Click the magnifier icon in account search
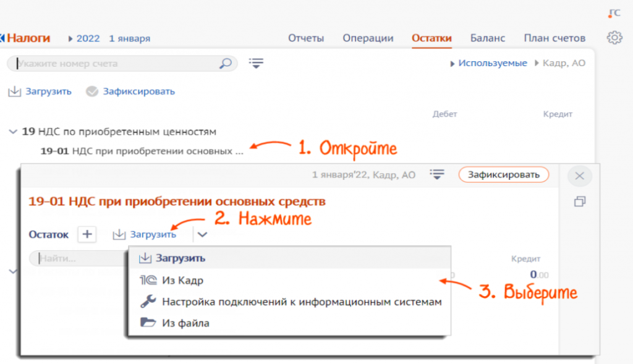 (x=226, y=63)
